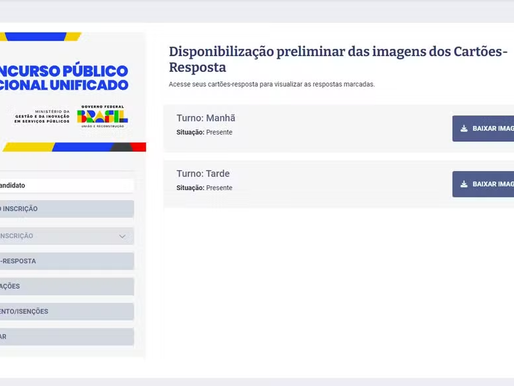Viewport: 514px width, 386px height.
Task: Download the Manhã card image
Action: [x=483, y=129]
